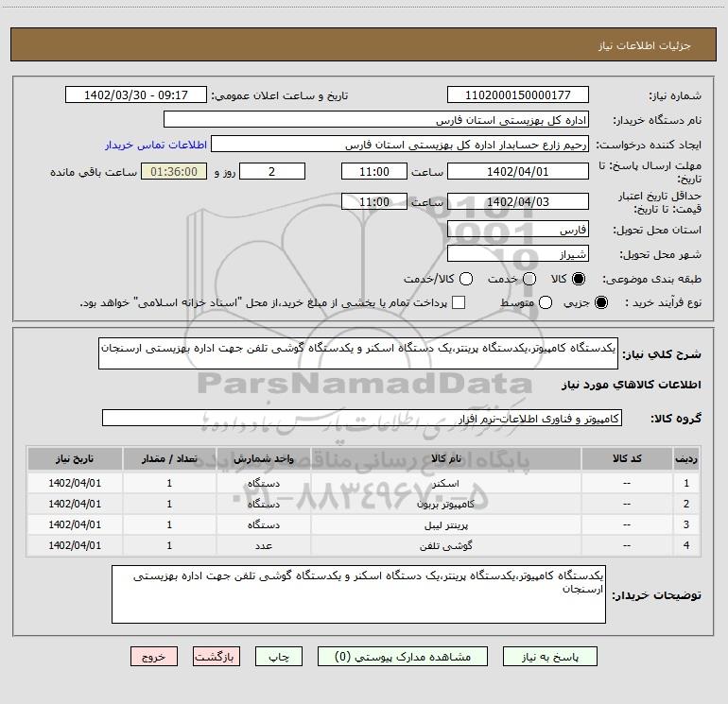
Task: Click the buyer organization name field
Action: click(376, 119)
